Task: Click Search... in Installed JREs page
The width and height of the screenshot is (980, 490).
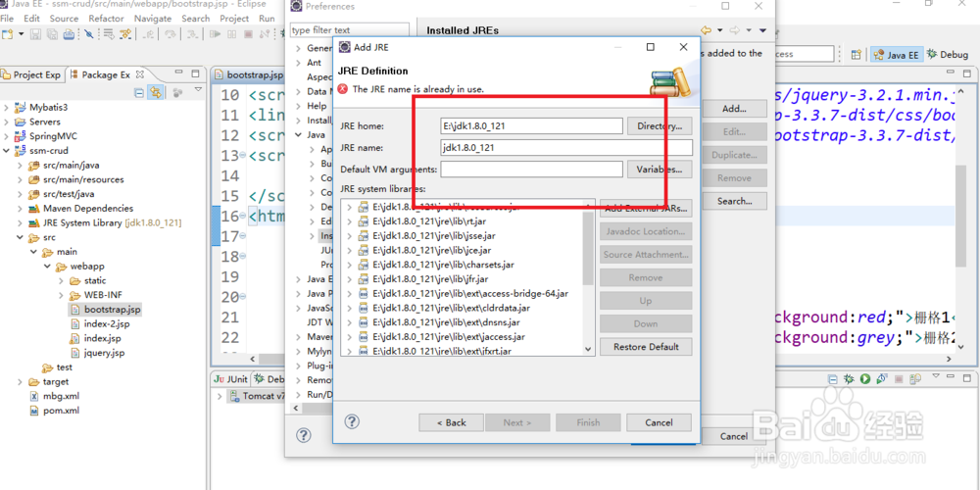Action: pyautogui.click(x=734, y=201)
